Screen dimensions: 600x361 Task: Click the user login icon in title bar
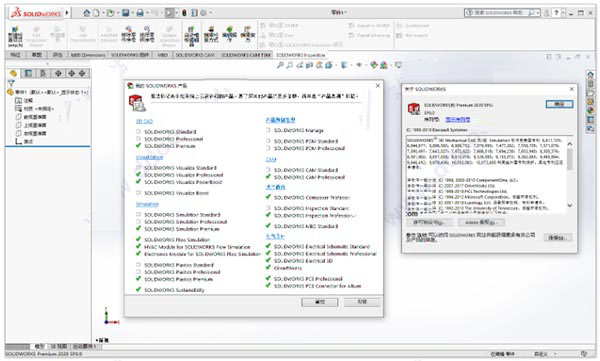546,13
